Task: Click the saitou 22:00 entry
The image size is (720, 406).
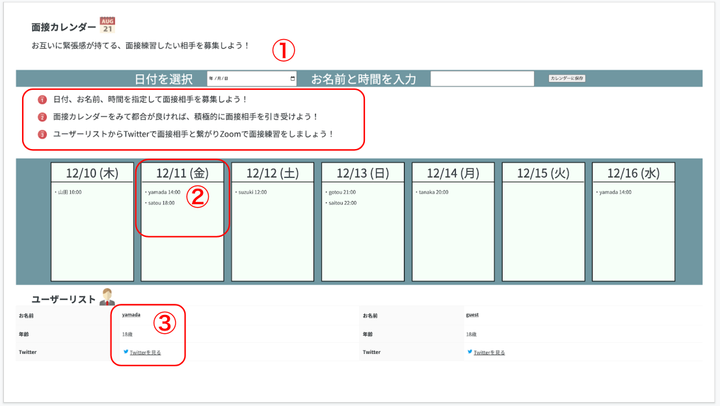Action: pos(343,203)
